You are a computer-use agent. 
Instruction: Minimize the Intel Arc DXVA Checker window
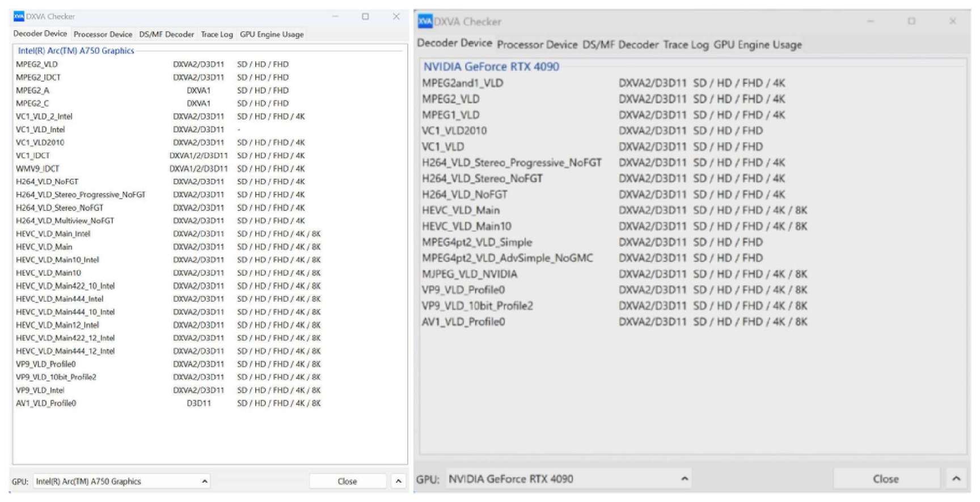[335, 16]
